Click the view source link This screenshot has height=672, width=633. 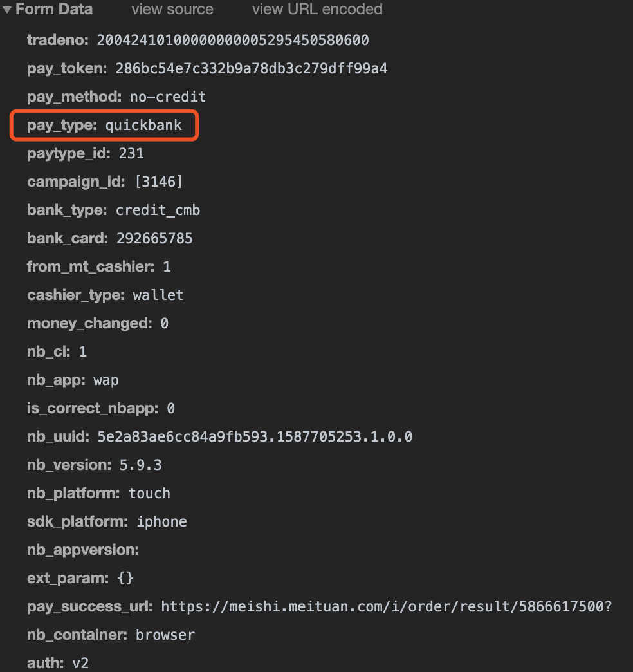[172, 9]
